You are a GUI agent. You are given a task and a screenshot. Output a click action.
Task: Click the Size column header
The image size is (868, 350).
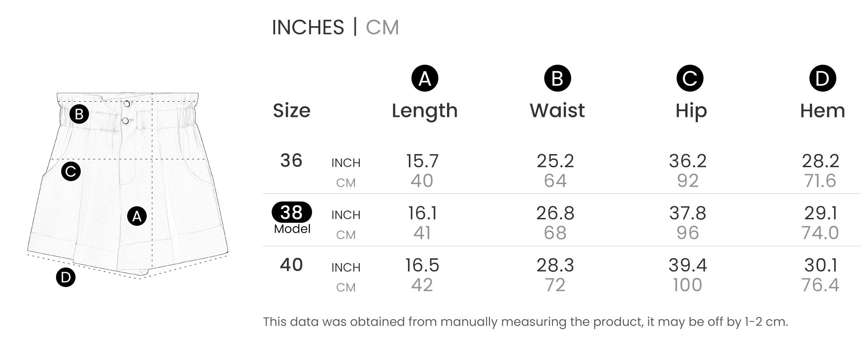[x=292, y=111]
